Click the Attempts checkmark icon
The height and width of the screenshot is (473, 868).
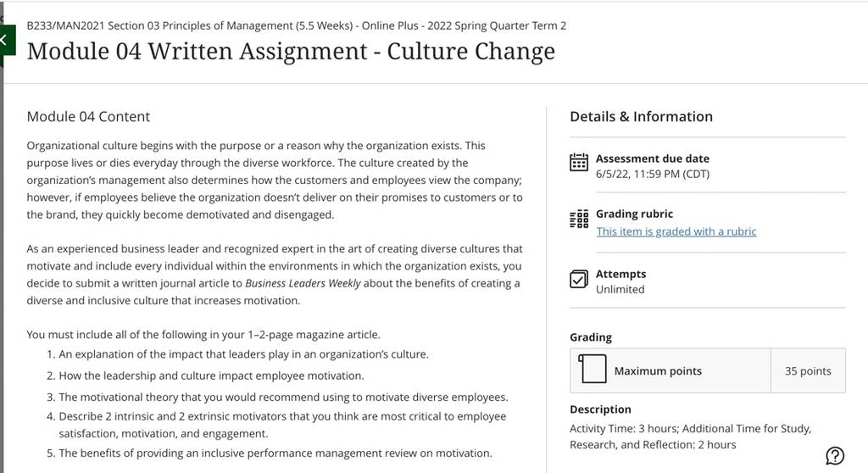[x=578, y=279]
